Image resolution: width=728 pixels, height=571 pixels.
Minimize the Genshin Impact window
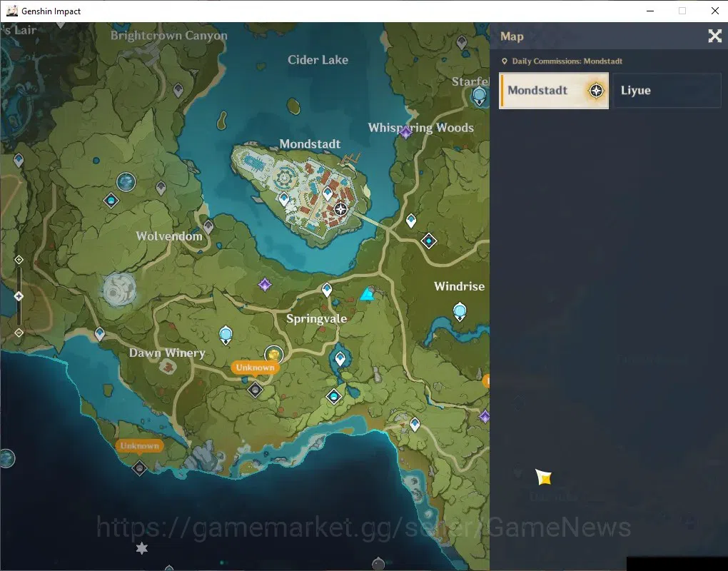(650, 11)
